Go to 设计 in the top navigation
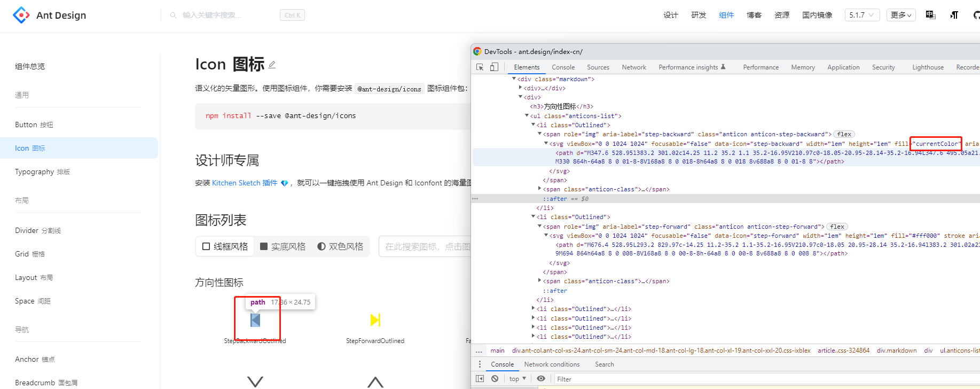This screenshot has height=389, width=980. pyautogui.click(x=671, y=15)
